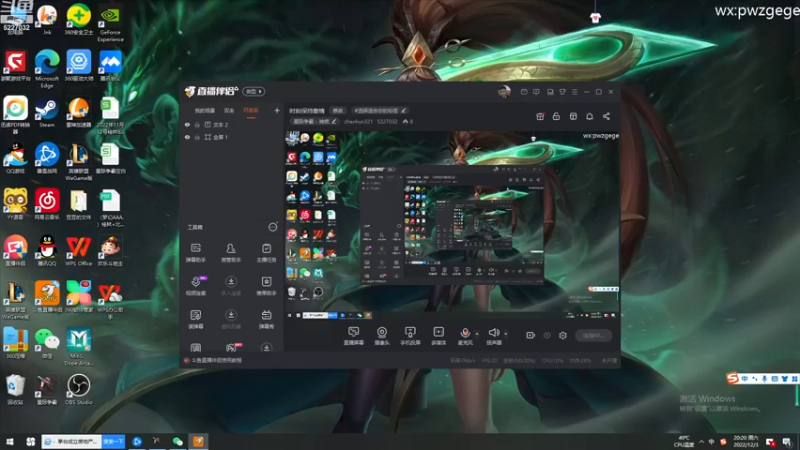The height and width of the screenshot is (450, 800).
Task: Select the 文本 2 source row
Action: click(231, 124)
